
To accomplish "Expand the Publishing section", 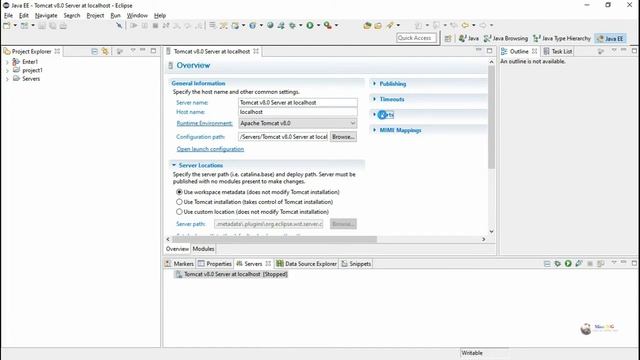I will (374, 83).
